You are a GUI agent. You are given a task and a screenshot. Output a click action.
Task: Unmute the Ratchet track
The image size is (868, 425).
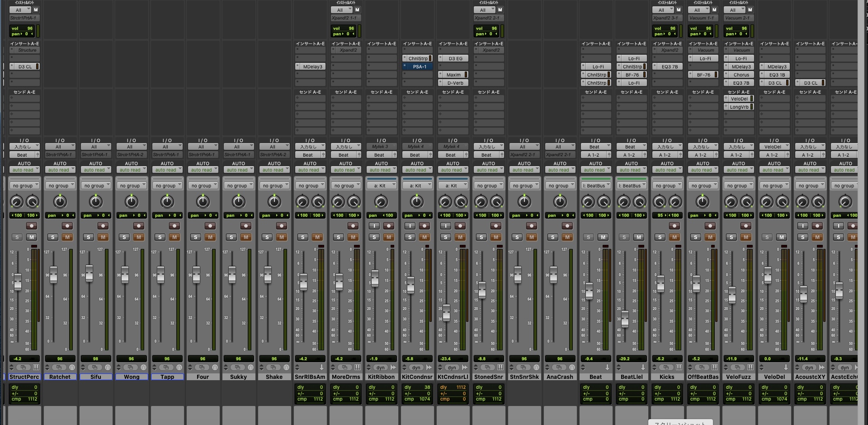[x=67, y=237]
